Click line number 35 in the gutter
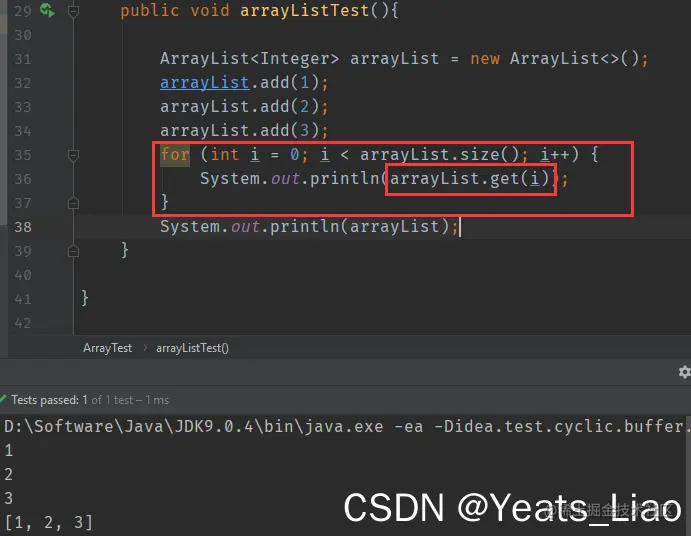 click(23, 155)
